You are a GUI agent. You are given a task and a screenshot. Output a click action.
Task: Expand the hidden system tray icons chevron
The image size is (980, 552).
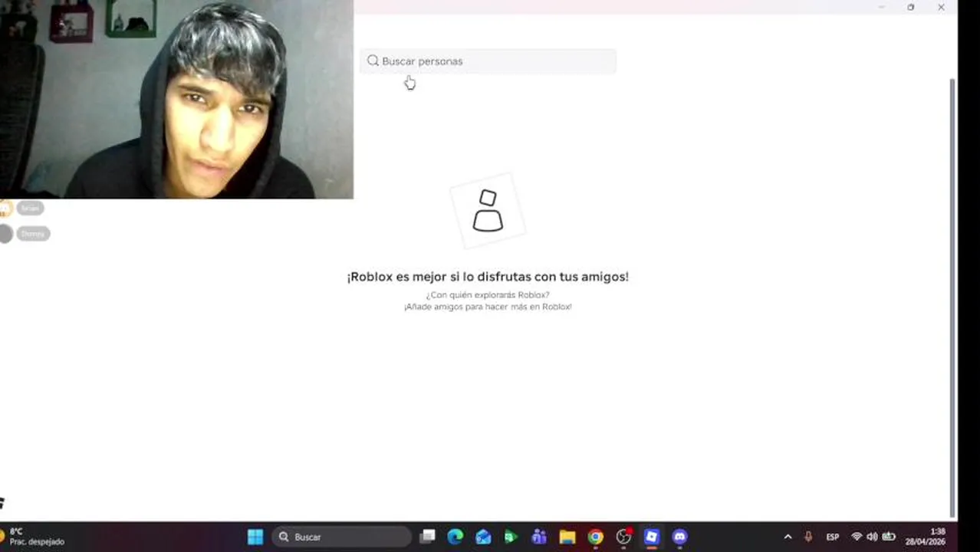tap(788, 537)
